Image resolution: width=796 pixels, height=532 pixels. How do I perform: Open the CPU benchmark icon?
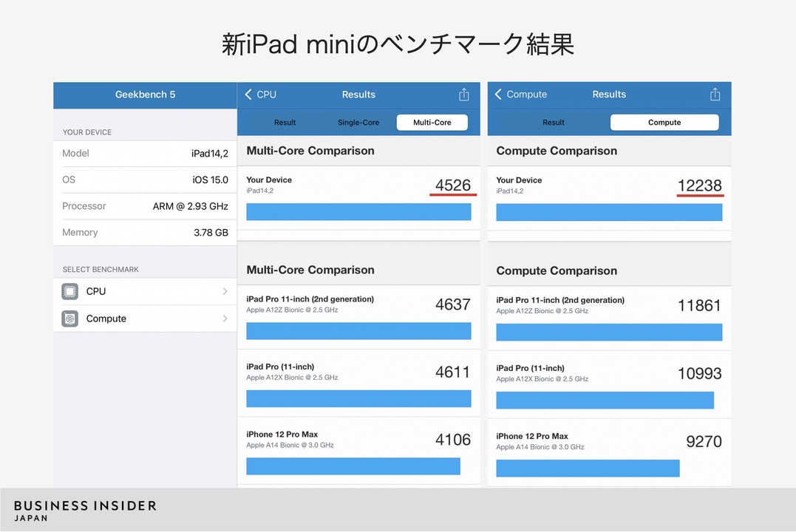[70, 291]
